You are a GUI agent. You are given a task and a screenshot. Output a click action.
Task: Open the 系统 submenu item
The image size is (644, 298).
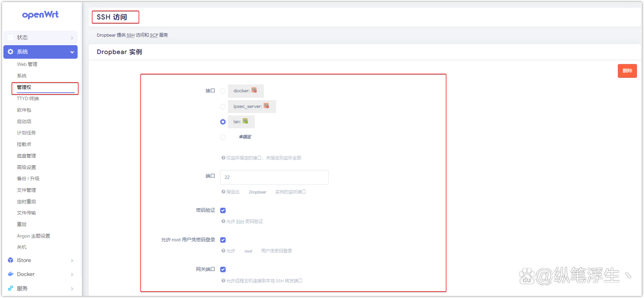point(22,76)
